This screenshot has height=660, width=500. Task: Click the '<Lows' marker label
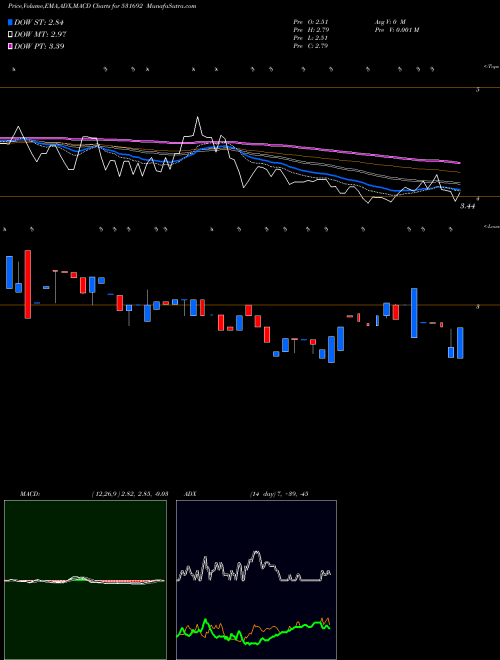click(x=491, y=226)
